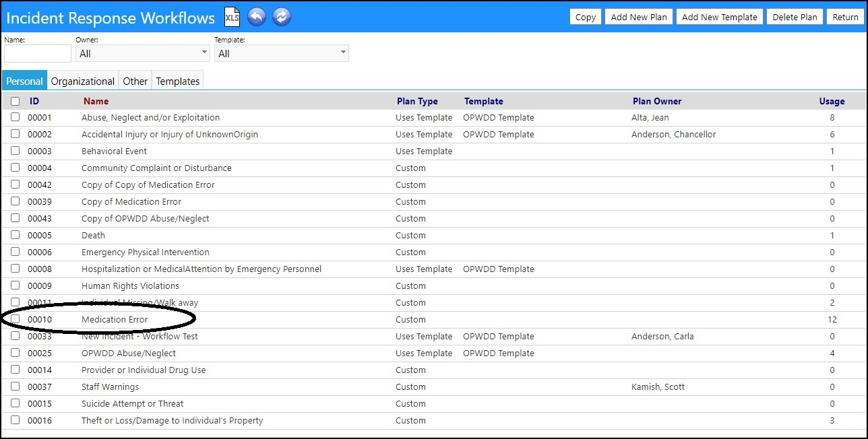
Task: Click the blue refresh icon
Action: pos(282,17)
